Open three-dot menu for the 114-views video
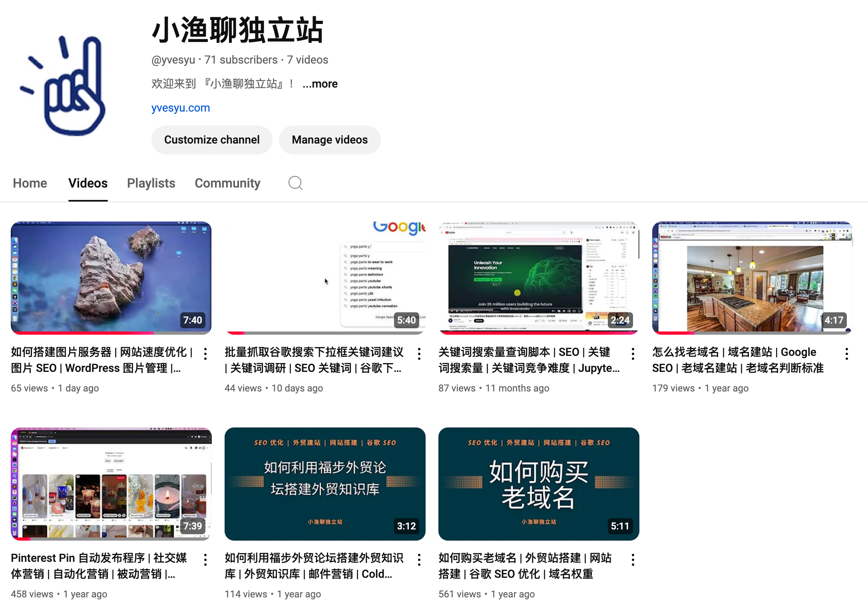868x611 pixels. coord(419,559)
